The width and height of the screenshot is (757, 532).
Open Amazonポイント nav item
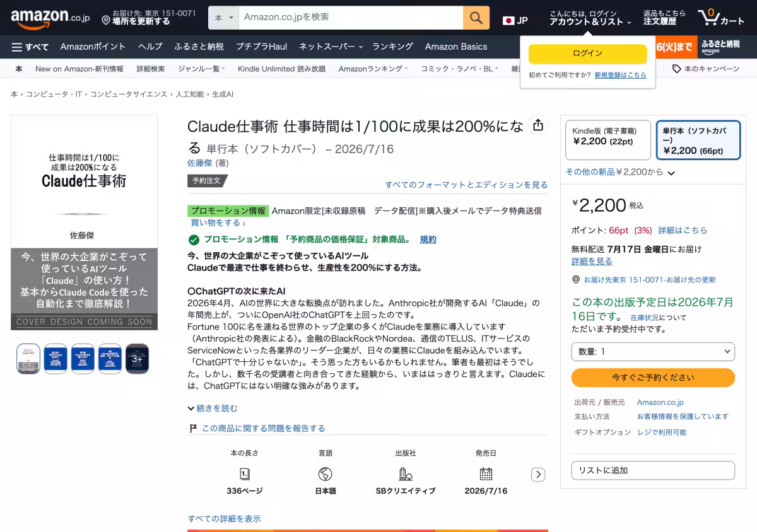click(x=93, y=47)
